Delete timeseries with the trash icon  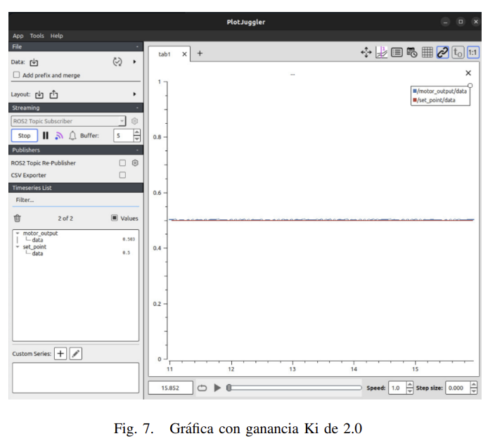pyautogui.click(x=18, y=219)
